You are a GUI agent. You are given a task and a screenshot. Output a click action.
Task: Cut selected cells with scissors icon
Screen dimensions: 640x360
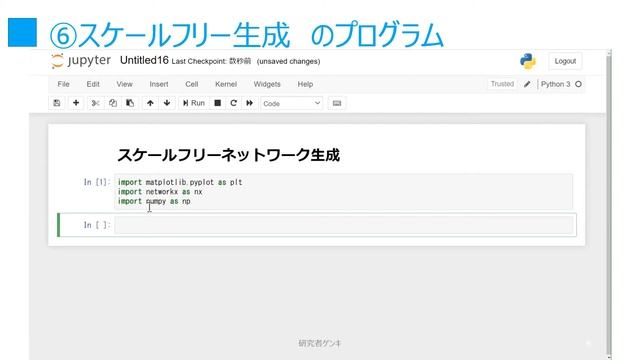pos(96,103)
